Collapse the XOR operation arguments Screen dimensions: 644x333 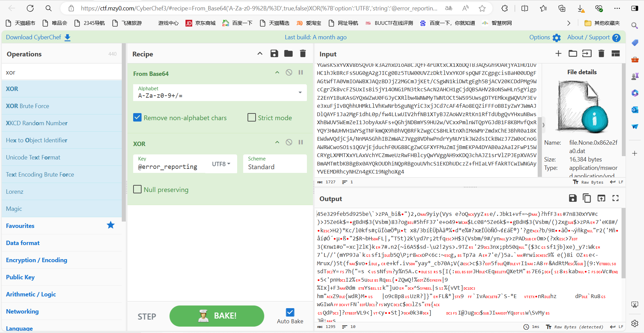click(x=277, y=142)
